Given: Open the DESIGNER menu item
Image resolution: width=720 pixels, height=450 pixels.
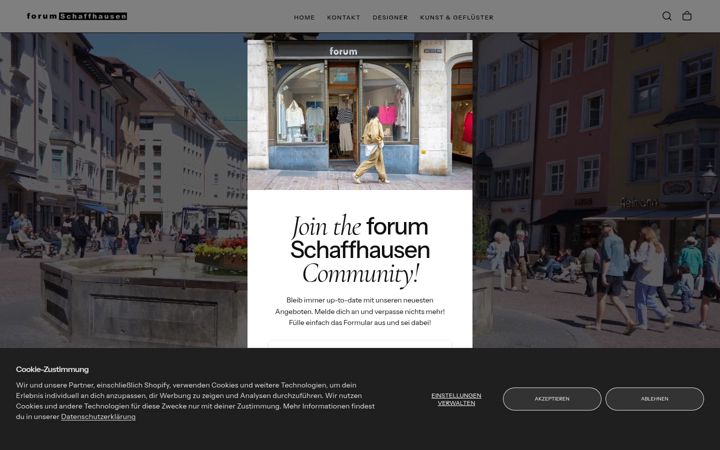Looking at the screenshot, I should 390,17.
